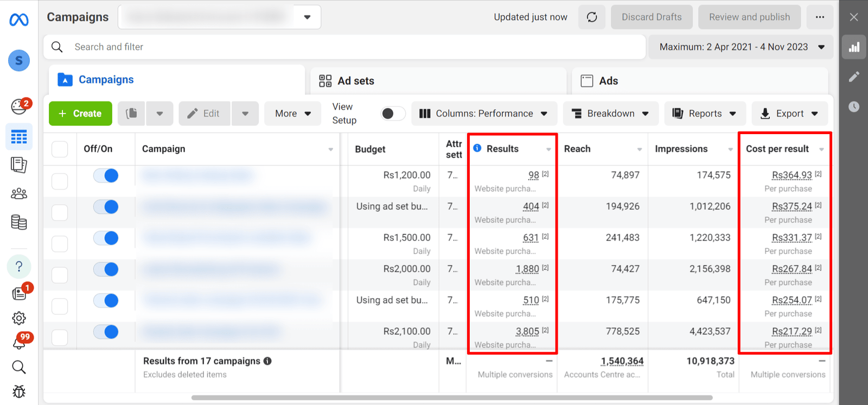Image resolution: width=868 pixels, height=405 pixels.
Task: Click the refresh data icon
Action: [x=591, y=17]
